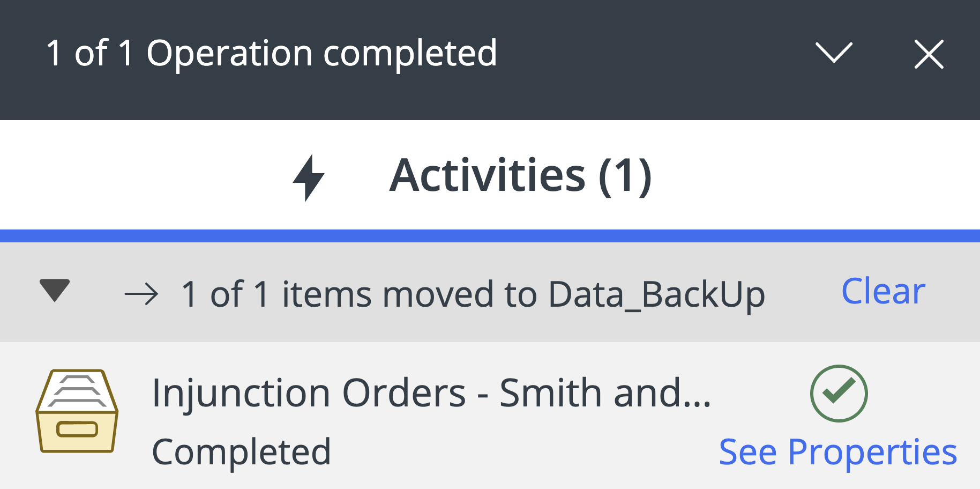Select the "items moved to Data_BackUp" summary text
The height and width of the screenshot is (489, 980).
(473, 294)
